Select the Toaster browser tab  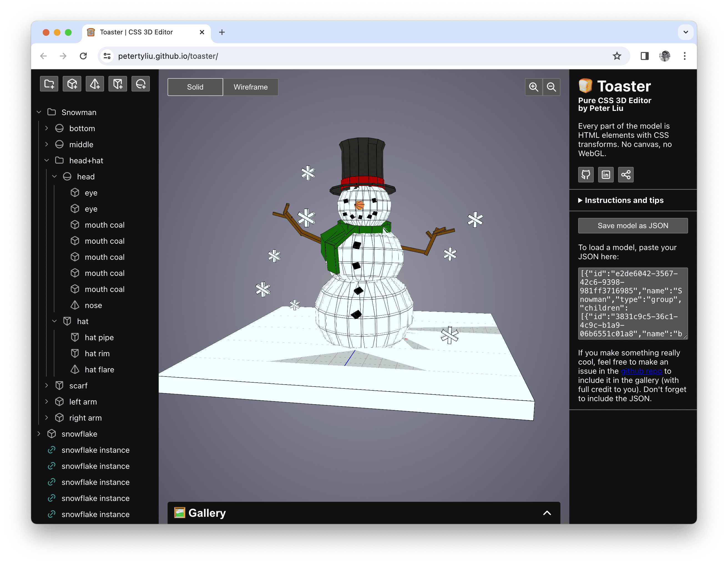click(x=140, y=32)
